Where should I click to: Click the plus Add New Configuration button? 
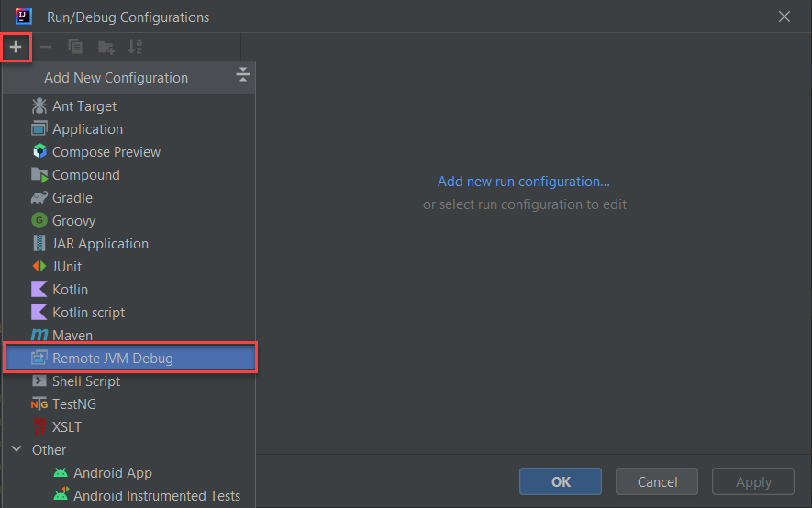[x=16, y=47]
